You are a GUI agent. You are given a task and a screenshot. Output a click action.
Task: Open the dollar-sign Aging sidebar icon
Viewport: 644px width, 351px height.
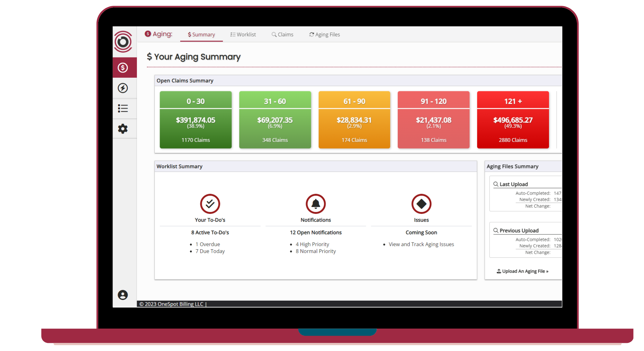coord(123,68)
